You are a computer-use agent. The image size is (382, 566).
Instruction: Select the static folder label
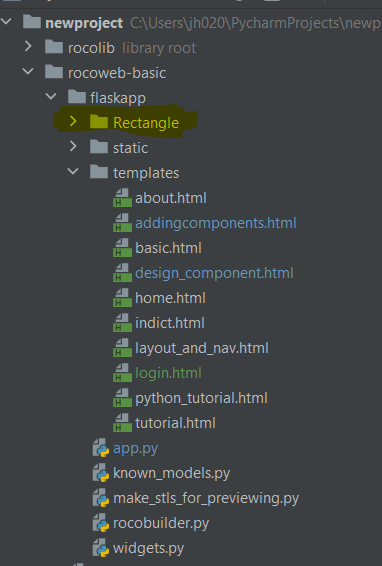point(130,148)
